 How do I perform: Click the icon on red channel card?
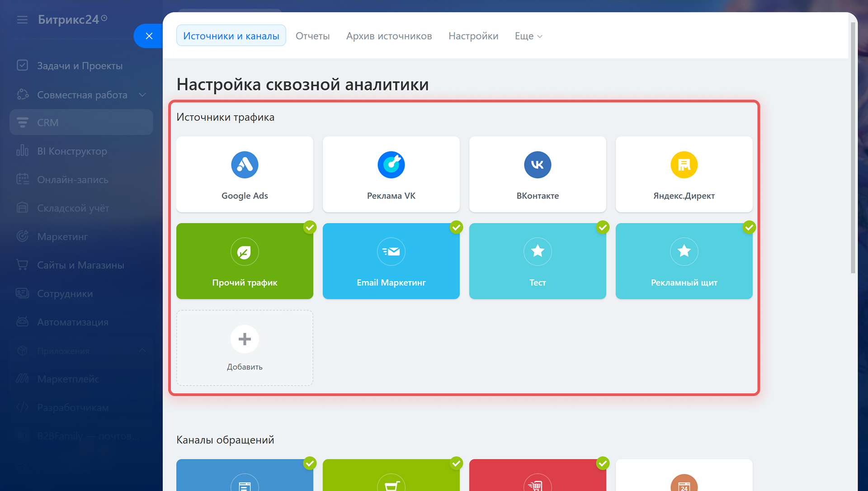tap(538, 485)
